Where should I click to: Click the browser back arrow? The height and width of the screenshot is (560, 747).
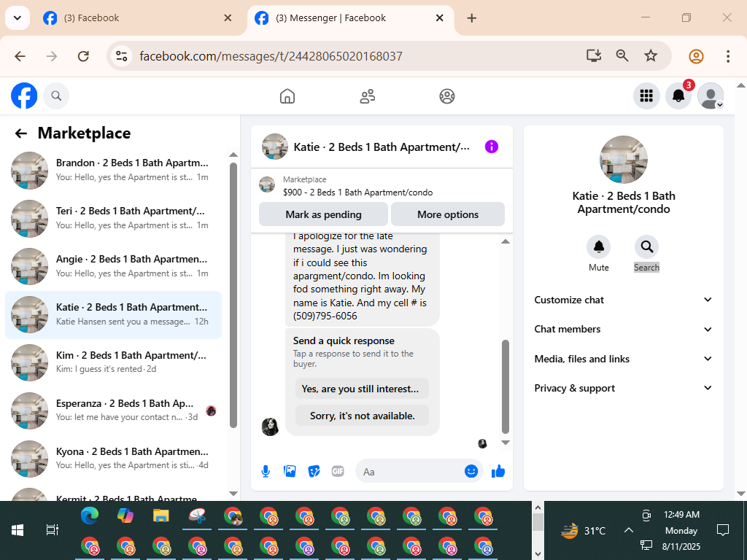[20, 56]
